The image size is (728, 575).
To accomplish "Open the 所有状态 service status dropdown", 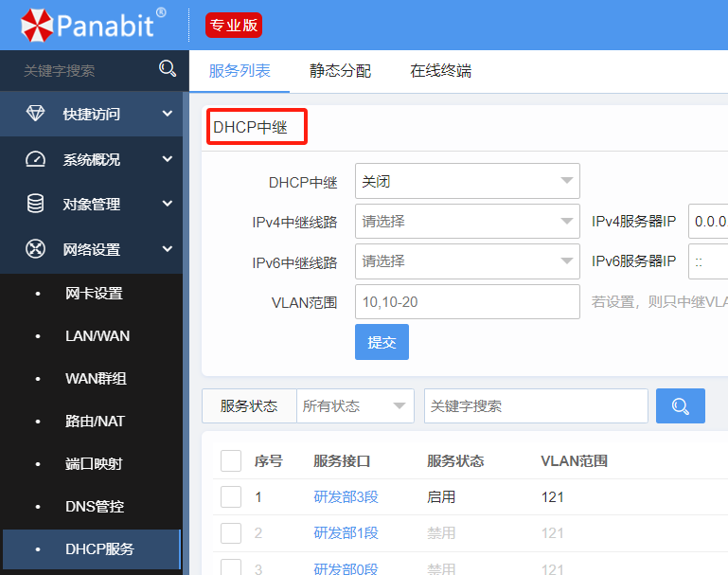I will pos(355,406).
